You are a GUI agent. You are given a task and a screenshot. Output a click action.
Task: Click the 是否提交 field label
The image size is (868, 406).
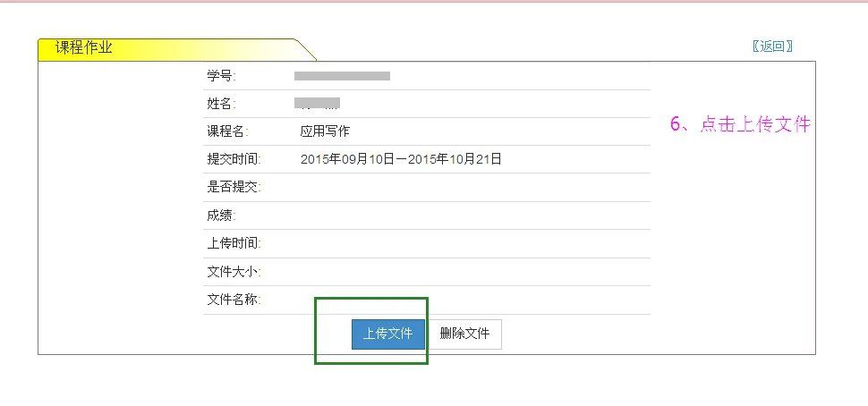(234, 188)
